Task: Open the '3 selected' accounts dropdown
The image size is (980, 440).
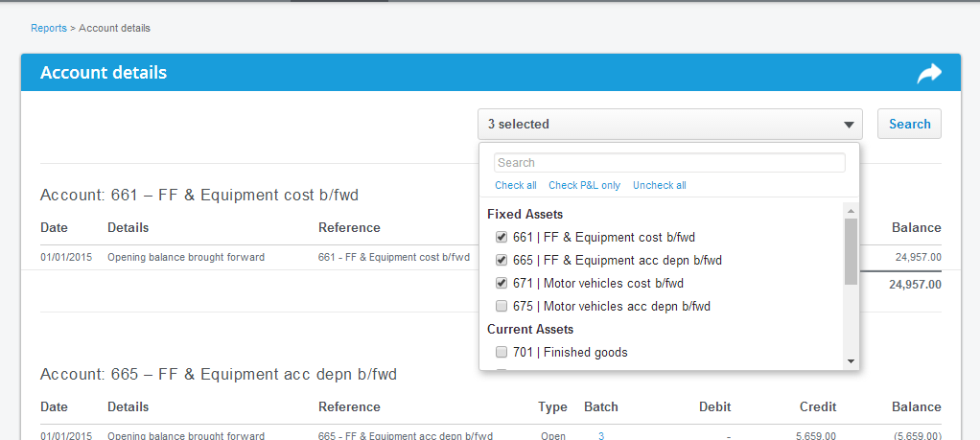Action: point(670,125)
